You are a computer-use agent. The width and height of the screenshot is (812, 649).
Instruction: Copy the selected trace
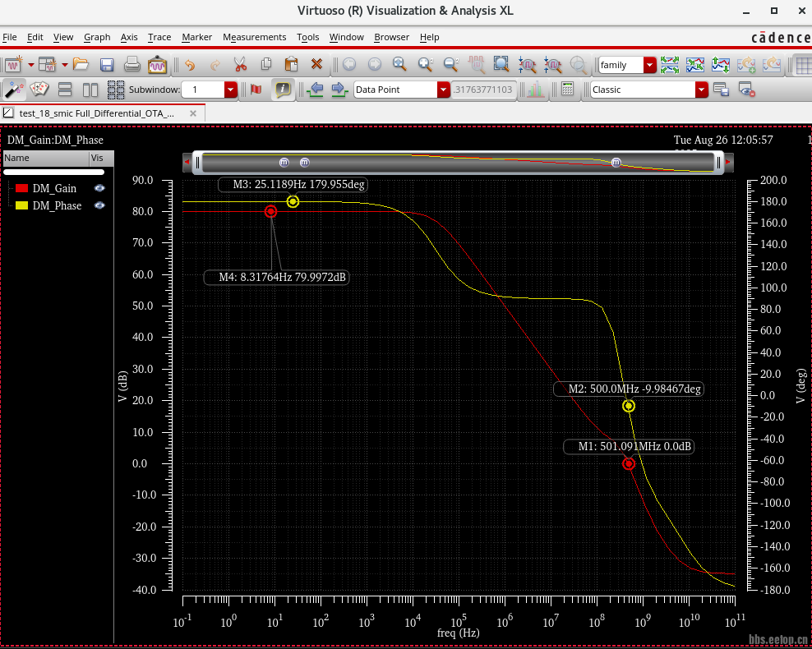tap(266, 64)
